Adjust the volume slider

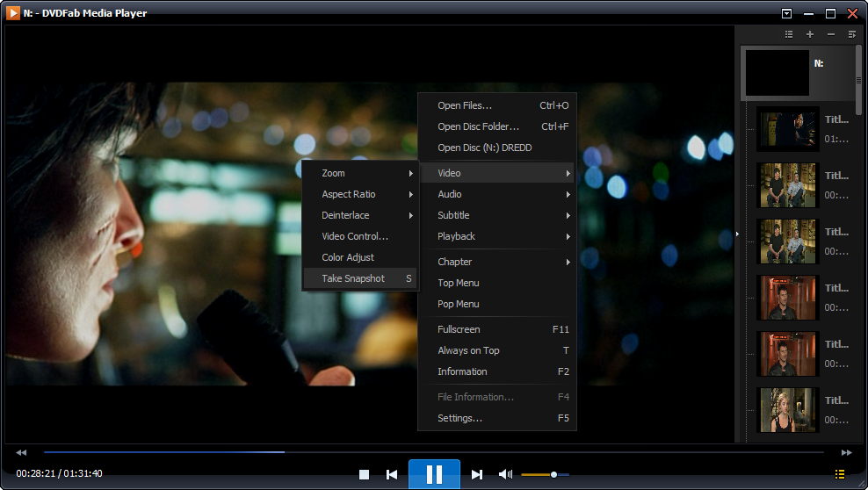545,474
